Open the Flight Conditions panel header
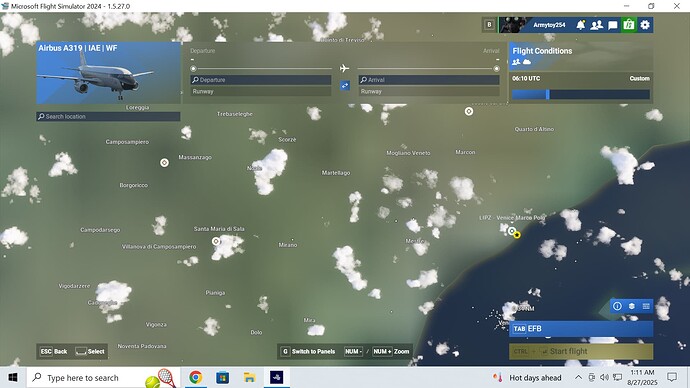Viewport: 690px width, 388px height. click(x=581, y=56)
